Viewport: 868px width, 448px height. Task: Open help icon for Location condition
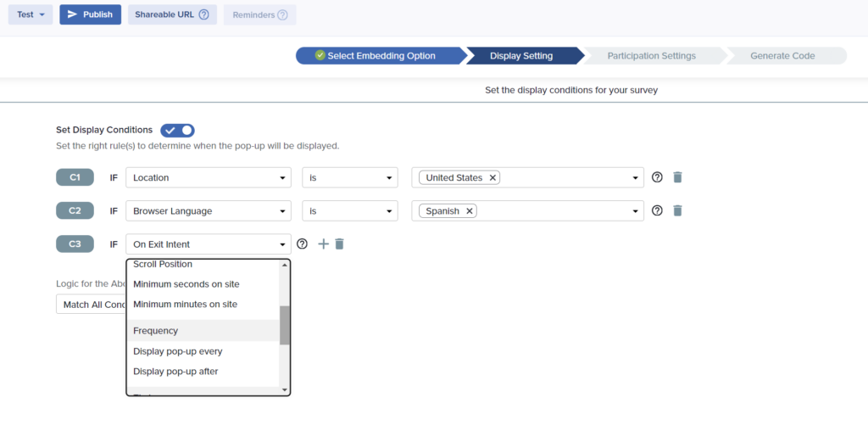[x=657, y=177]
